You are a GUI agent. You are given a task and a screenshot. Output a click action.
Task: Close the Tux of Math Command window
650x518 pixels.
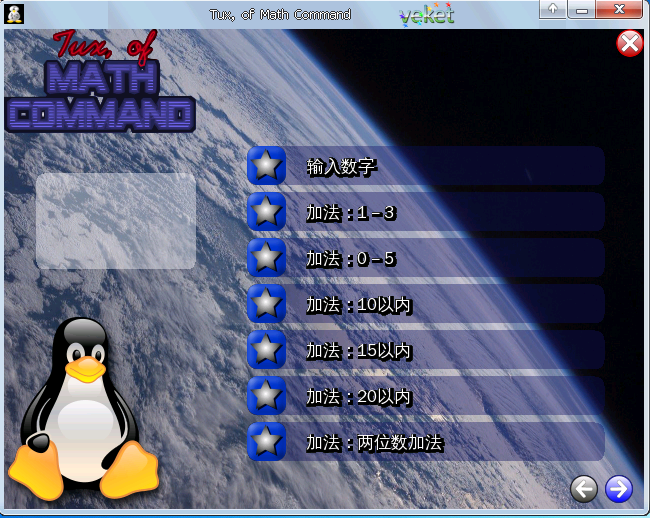[619, 10]
